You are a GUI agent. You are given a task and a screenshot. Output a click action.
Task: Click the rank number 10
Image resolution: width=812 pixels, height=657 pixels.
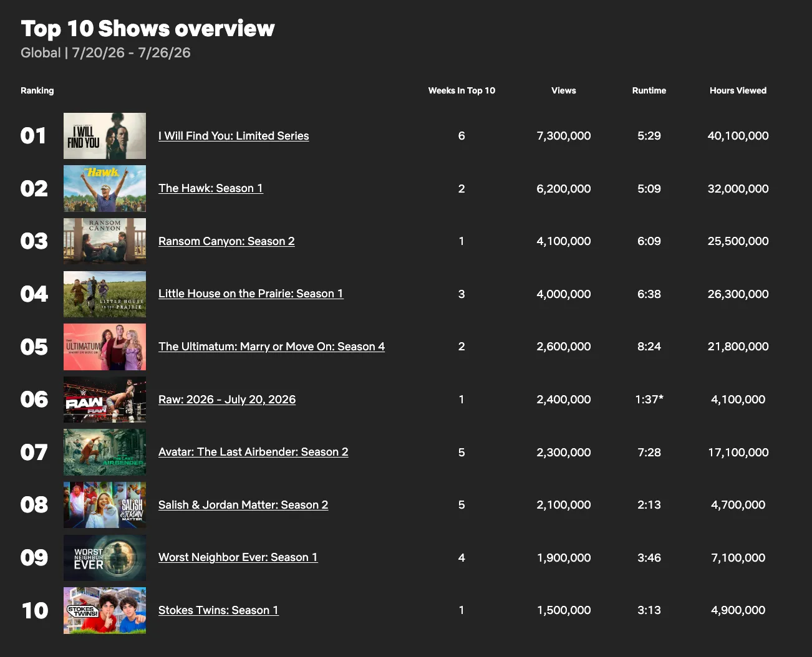pos(35,610)
